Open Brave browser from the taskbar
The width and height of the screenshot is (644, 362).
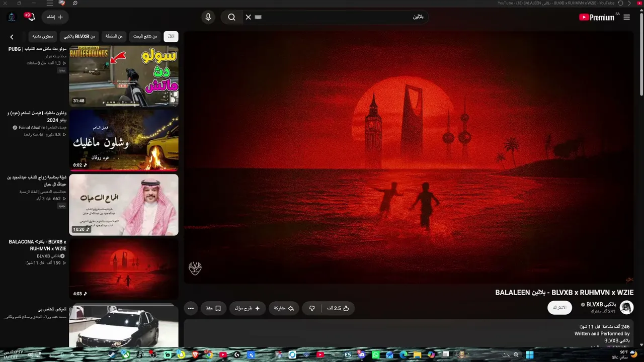tap(195, 355)
